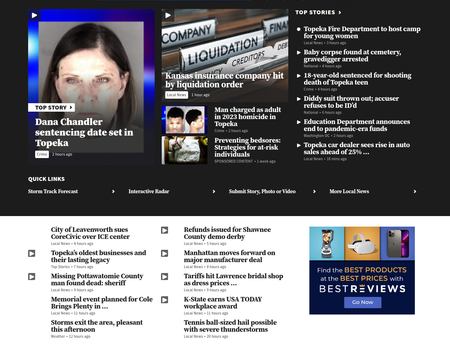Click play arrow next to 18-year-old sentenced headline
450x360 pixels.
click(299, 76)
